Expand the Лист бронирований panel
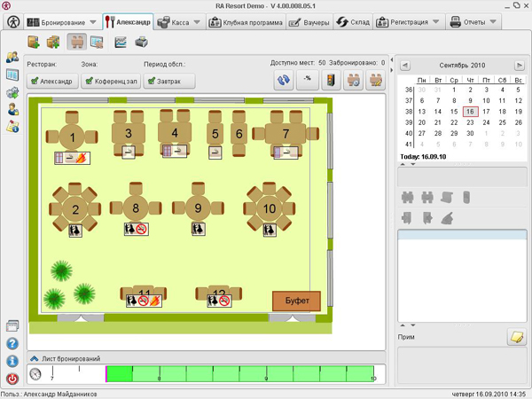532x399 pixels. click(35, 358)
